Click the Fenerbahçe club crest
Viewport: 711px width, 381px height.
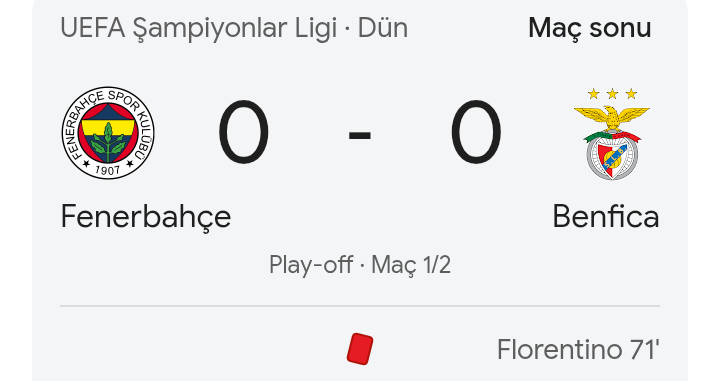(108, 132)
